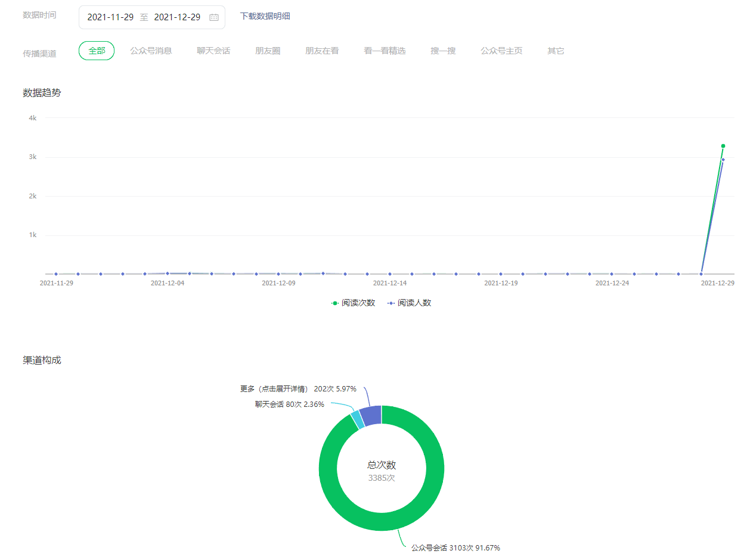Open 看一看精选 channel view
Screen dimensions: 750x560
point(385,51)
